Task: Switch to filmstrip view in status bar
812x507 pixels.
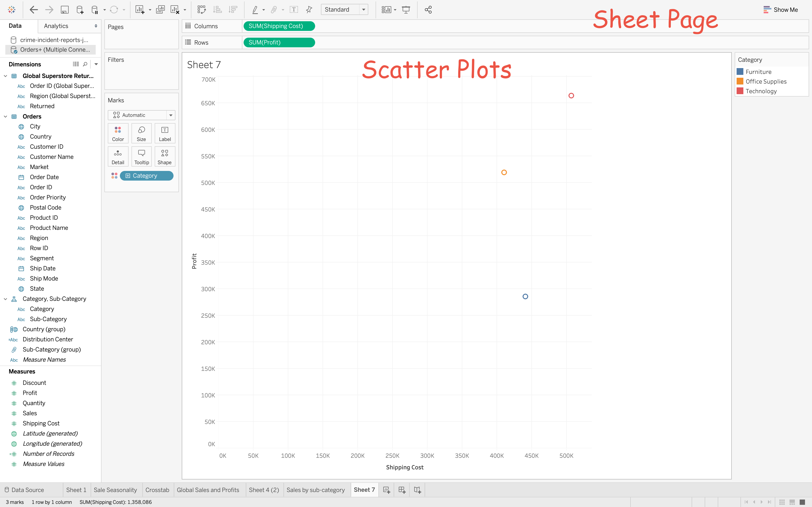Action: (x=792, y=502)
